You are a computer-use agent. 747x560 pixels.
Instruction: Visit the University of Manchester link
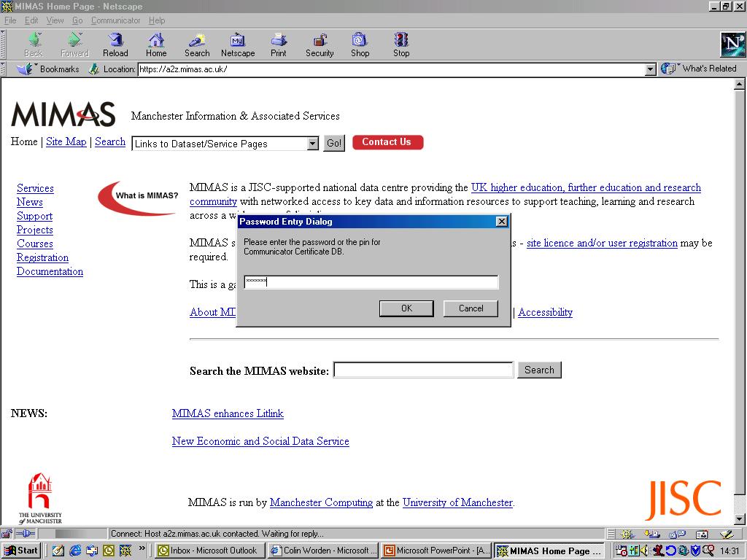457,502
